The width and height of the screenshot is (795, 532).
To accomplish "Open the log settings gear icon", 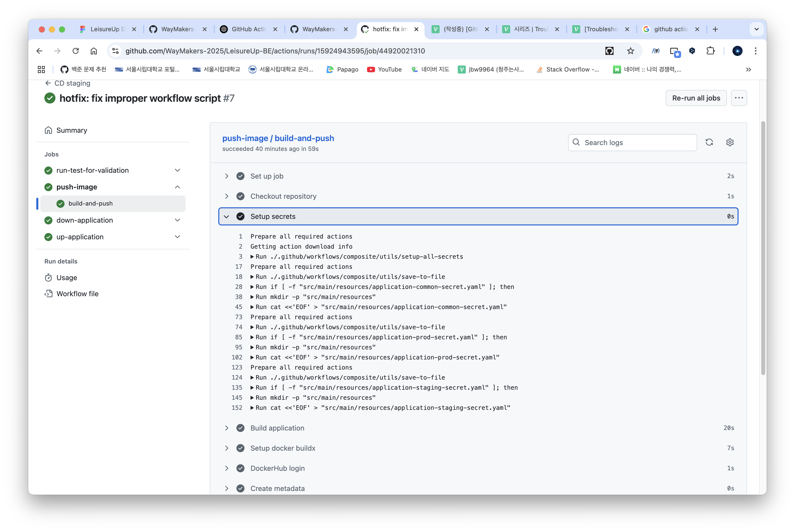I will coord(730,142).
